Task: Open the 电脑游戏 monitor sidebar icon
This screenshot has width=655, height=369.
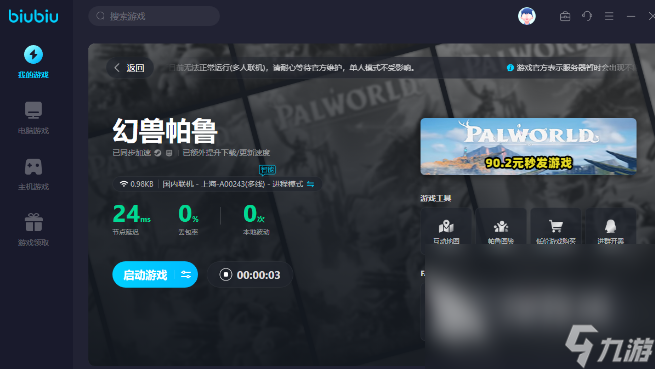Action: 33,110
